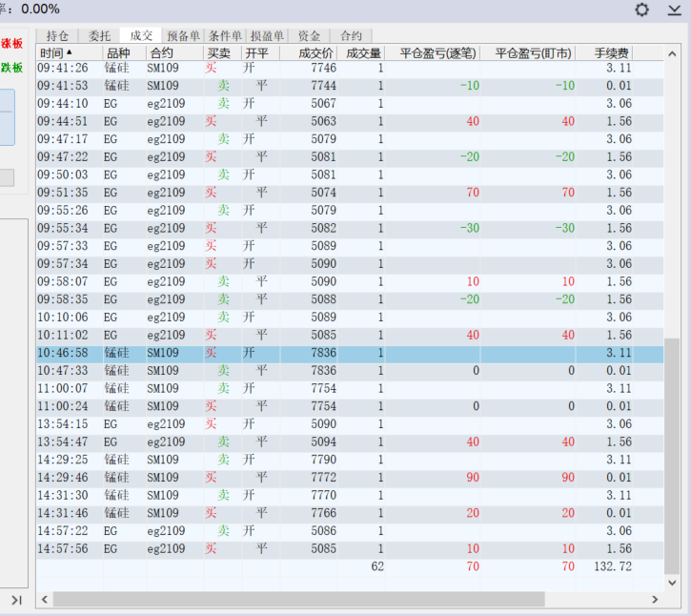Select the trade row at 13:54:15

point(350,424)
